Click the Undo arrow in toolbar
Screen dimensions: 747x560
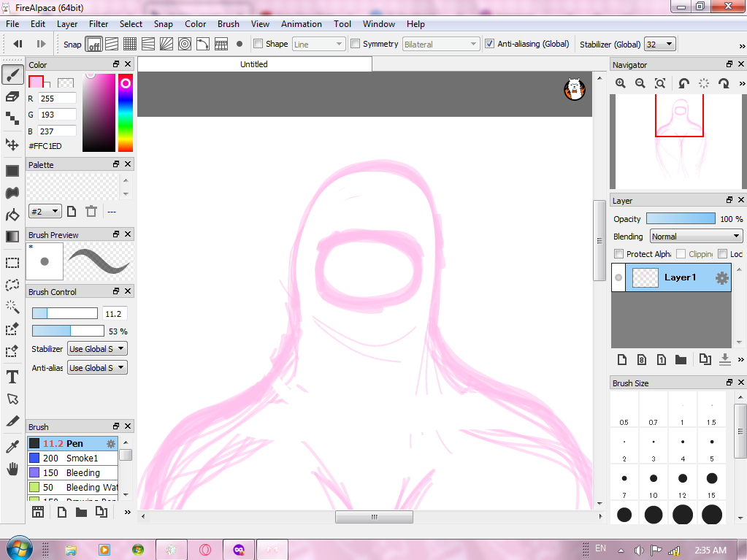pyautogui.click(x=18, y=44)
